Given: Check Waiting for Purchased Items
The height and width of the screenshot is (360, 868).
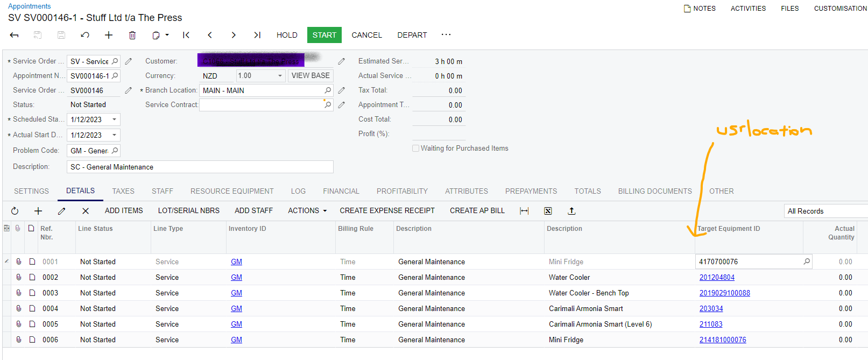Looking at the screenshot, I should click(415, 149).
